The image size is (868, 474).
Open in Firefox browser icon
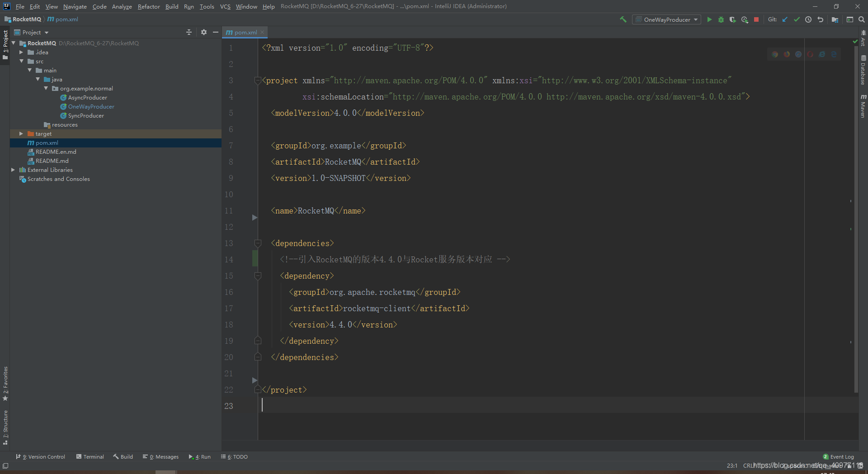(787, 54)
